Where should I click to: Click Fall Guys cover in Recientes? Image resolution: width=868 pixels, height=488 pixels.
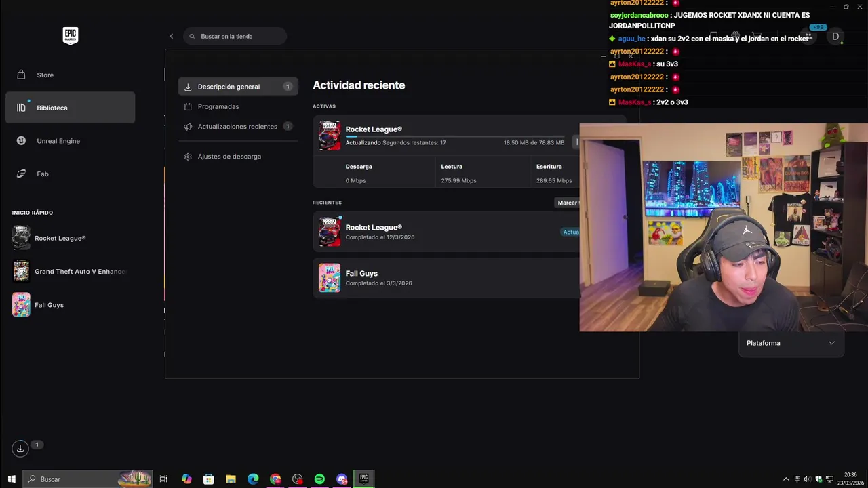point(330,278)
